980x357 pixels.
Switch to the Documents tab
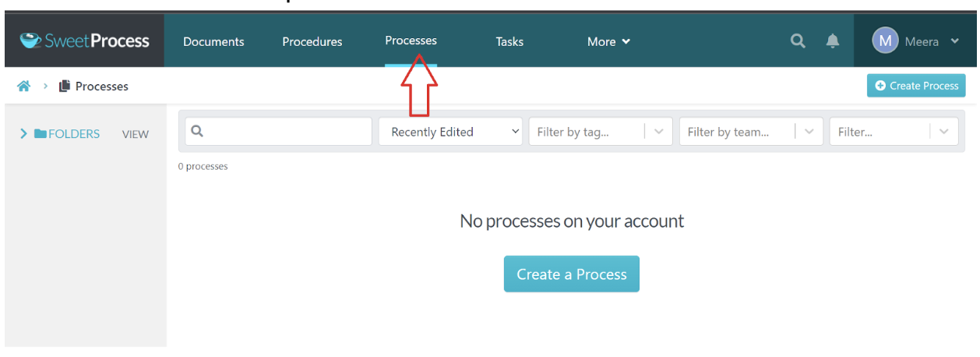tap(213, 42)
